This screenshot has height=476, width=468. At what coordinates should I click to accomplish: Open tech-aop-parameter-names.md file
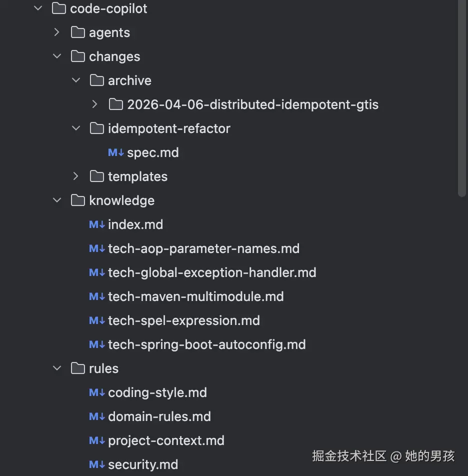(x=203, y=248)
